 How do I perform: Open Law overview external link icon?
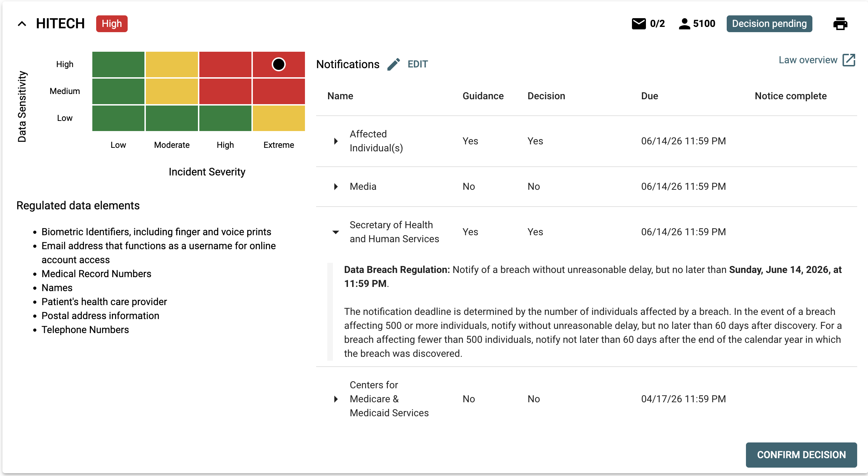click(x=849, y=60)
